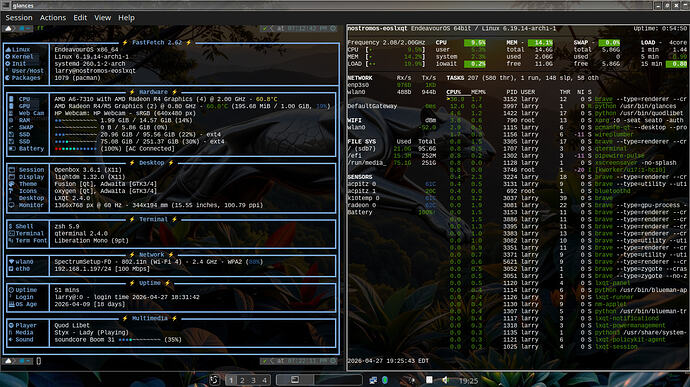Click the RAM usage bar showing 14%
Viewport: 690px width, 387px height.
point(76,120)
